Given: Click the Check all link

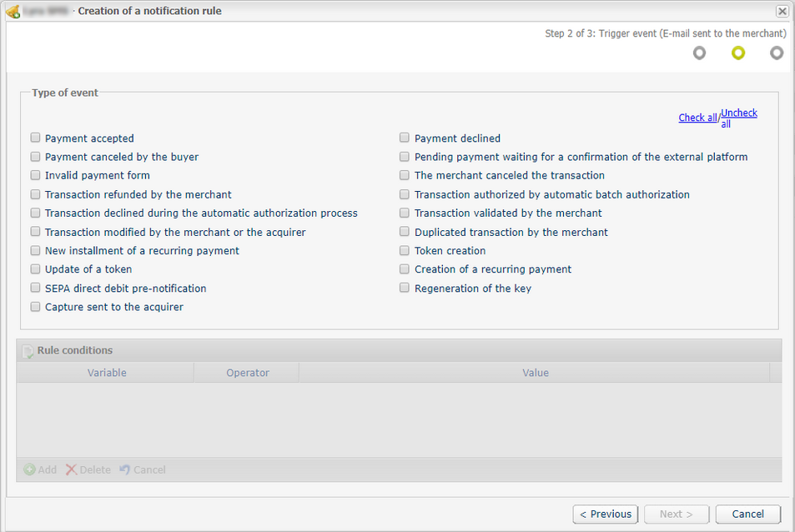Looking at the screenshot, I should coord(697,118).
